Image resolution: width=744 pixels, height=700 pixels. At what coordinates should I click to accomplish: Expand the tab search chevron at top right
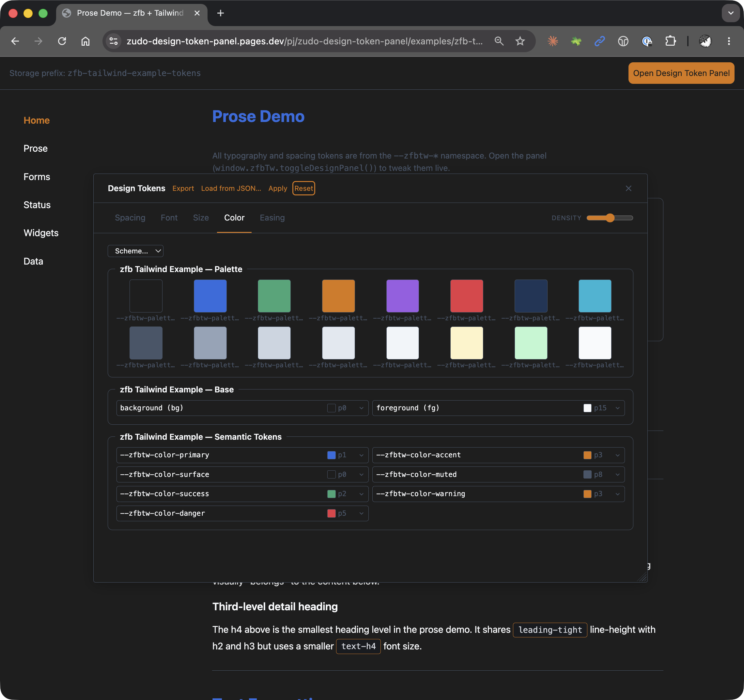point(730,13)
